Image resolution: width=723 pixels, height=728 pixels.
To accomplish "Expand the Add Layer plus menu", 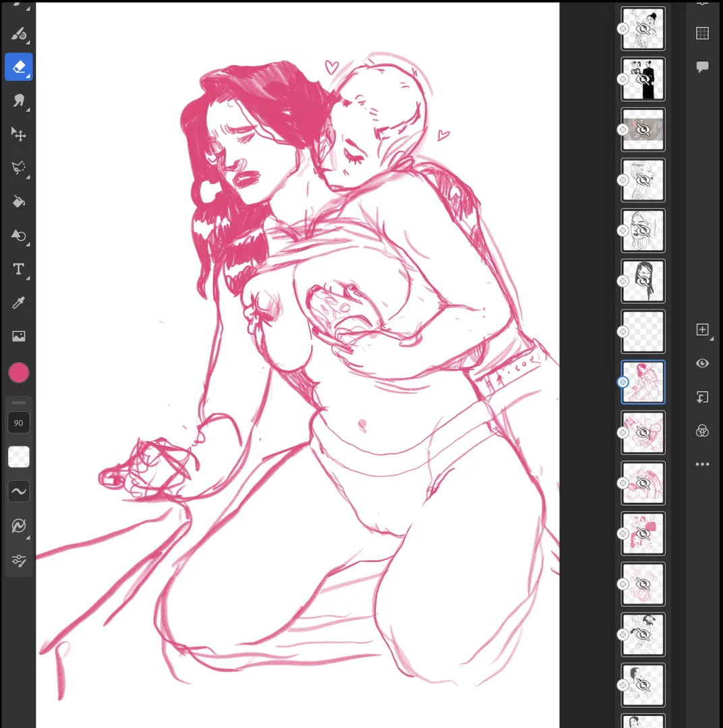I will [703, 330].
